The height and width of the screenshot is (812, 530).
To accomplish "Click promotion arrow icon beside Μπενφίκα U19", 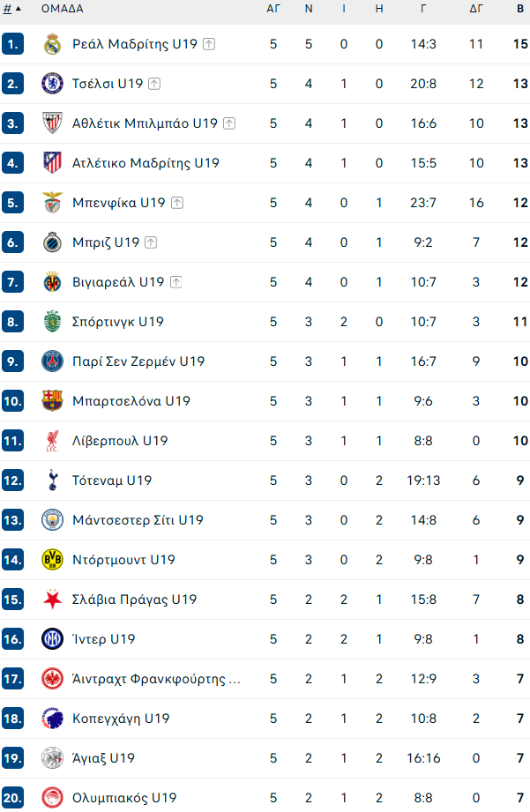I will [177, 203].
